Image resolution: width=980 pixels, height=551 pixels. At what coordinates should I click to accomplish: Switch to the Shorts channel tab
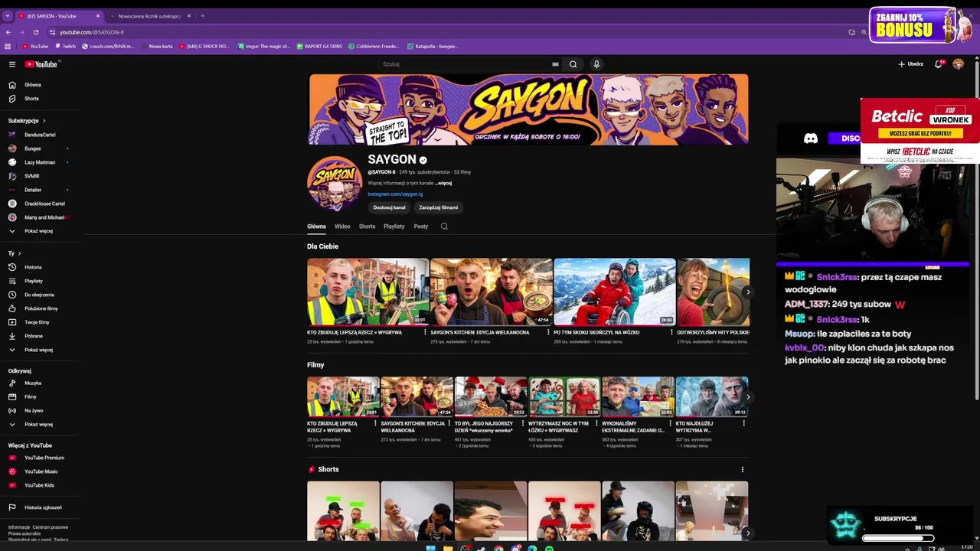pos(367,227)
